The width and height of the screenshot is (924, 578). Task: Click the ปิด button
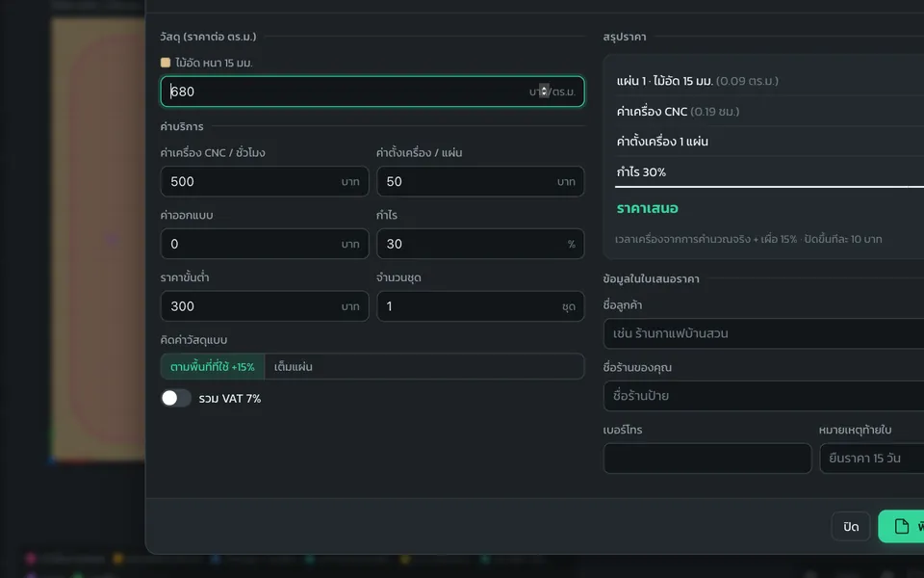[850, 526]
